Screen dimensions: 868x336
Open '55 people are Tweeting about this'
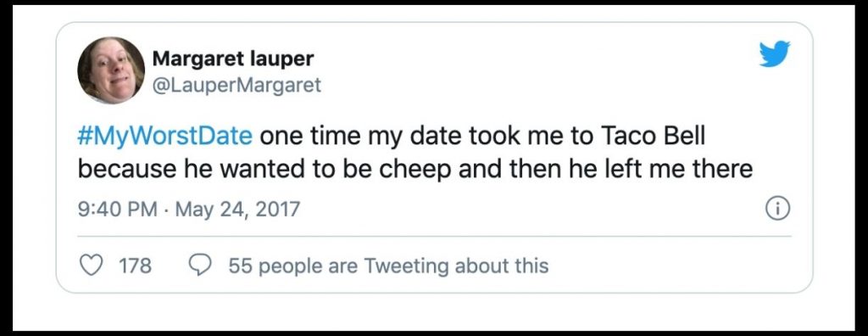[x=388, y=266]
